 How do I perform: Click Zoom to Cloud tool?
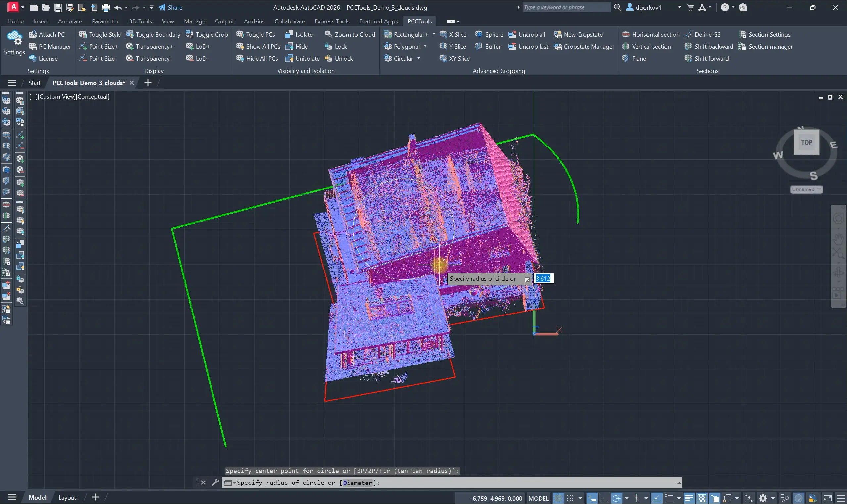[x=350, y=34]
